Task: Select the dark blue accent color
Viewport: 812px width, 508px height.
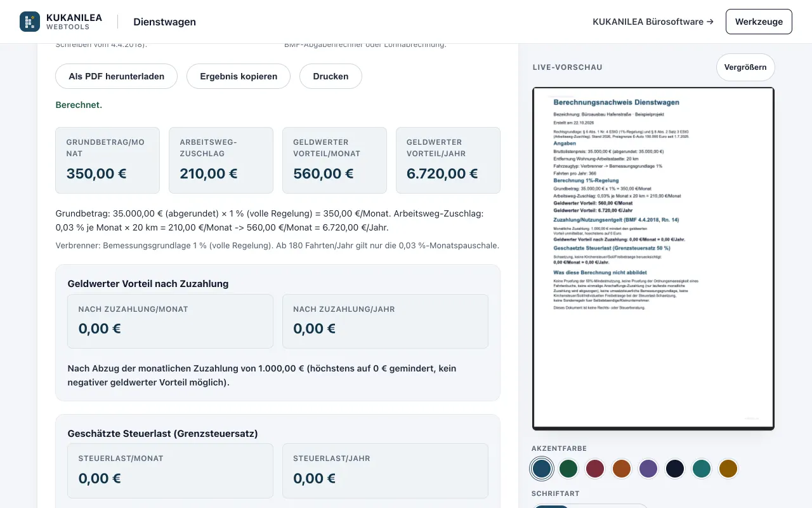Action: point(542,469)
